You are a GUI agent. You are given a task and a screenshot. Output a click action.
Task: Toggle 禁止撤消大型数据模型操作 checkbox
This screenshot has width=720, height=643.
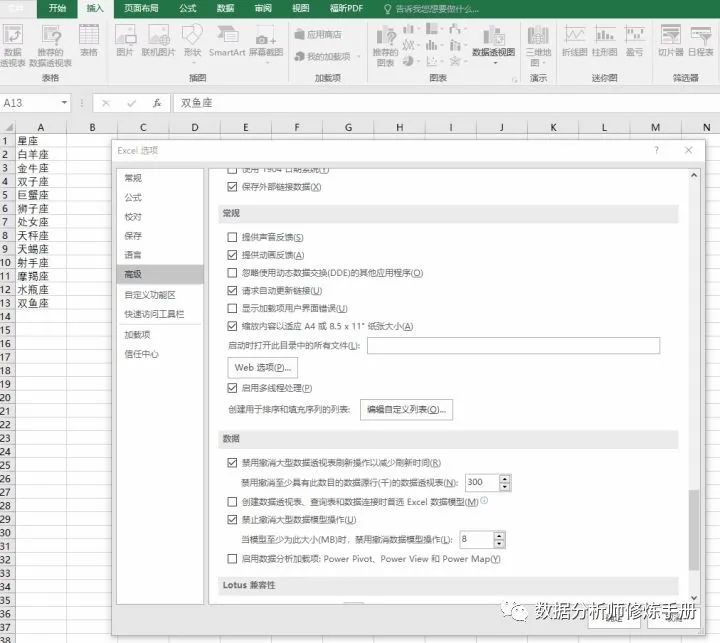coord(232,520)
